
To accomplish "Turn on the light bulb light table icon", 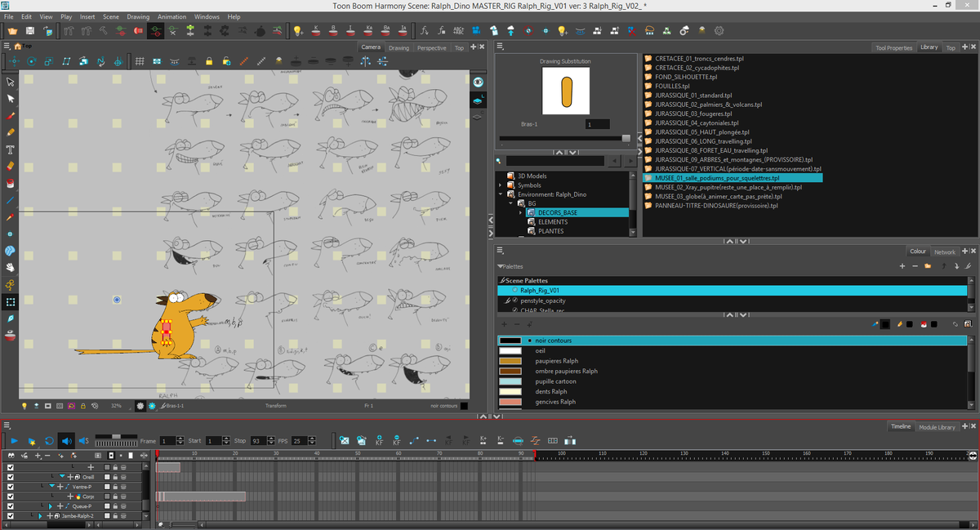I will pos(24,405).
